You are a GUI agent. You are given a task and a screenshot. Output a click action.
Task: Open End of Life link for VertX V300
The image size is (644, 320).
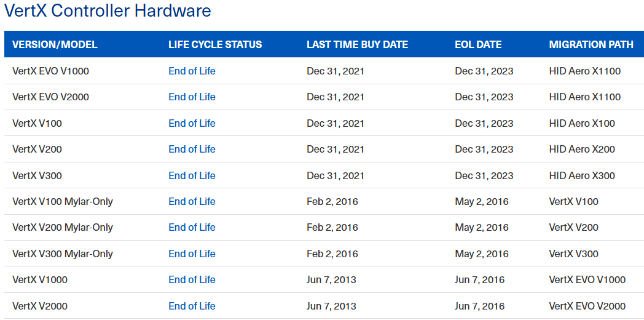pyautogui.click(x=192, y=175)
